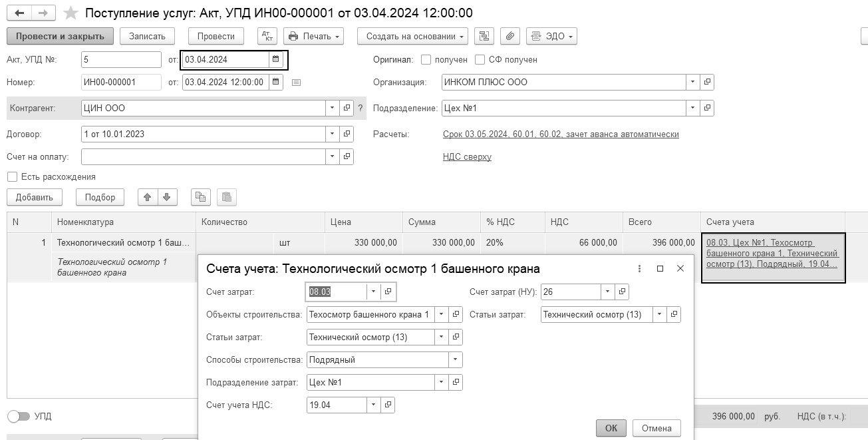The height and width of the screenshot is (440, 868).
Task: Open Печать menu
Action: tap(314, 36)
